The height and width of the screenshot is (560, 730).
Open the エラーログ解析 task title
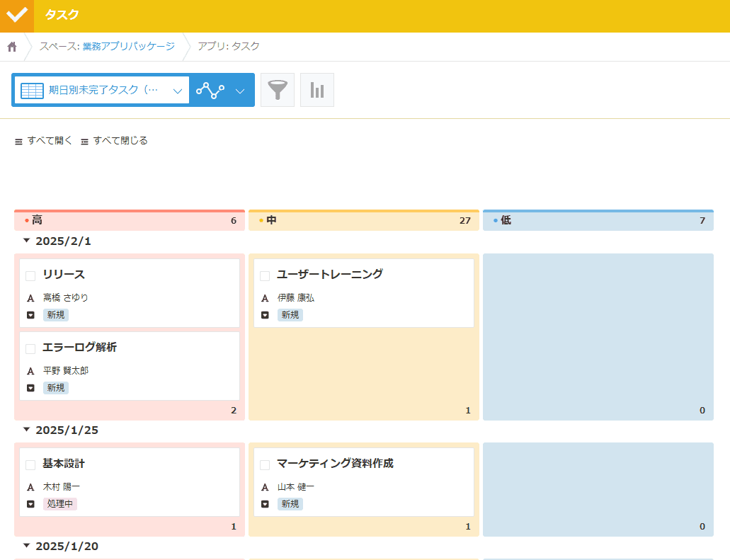79,348
